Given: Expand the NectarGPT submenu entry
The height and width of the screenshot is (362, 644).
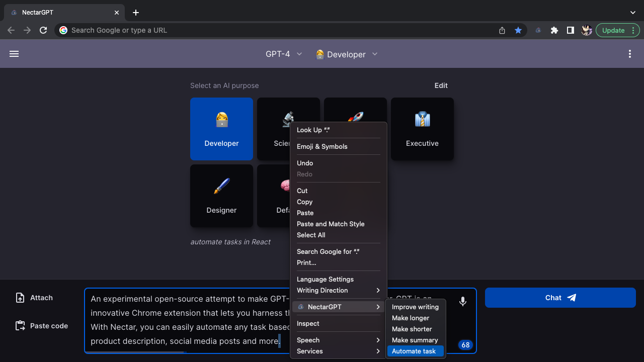Looking at the screenshot, I should (339, 307).
